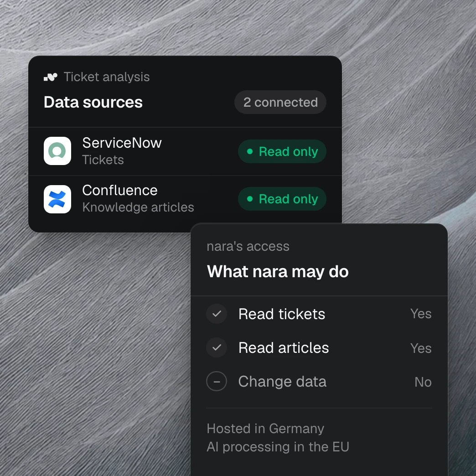
Task: Click the Change data permission label
Action: [x=282, y=382]
